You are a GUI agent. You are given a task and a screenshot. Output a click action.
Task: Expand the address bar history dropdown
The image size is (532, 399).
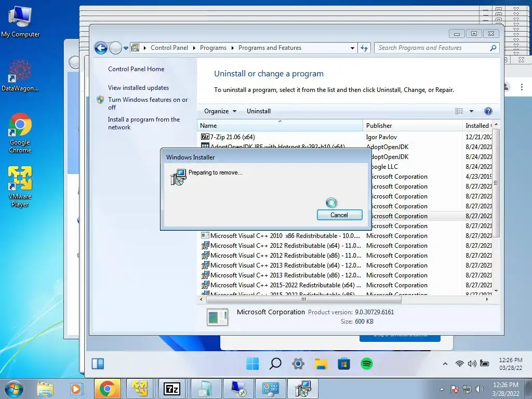pos(353,48)
